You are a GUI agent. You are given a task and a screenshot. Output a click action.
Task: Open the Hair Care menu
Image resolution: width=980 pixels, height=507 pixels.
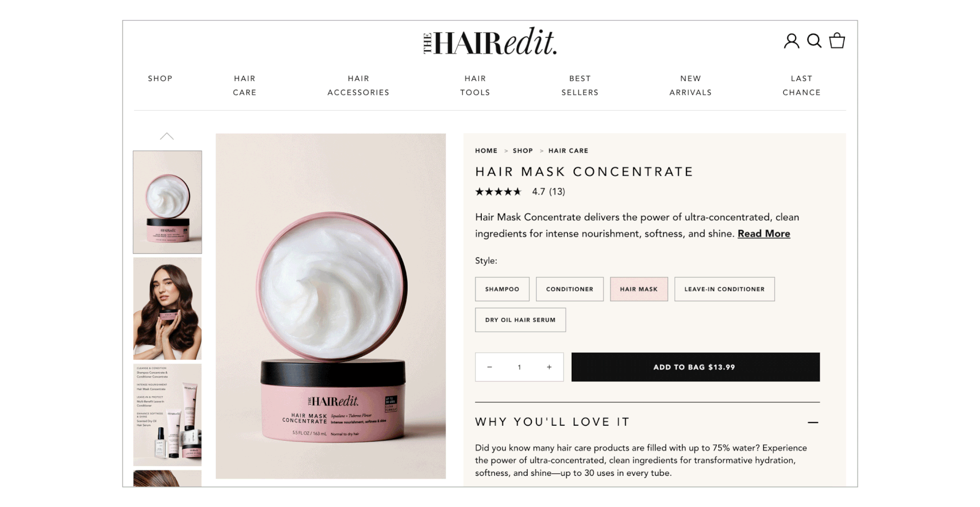244,85
